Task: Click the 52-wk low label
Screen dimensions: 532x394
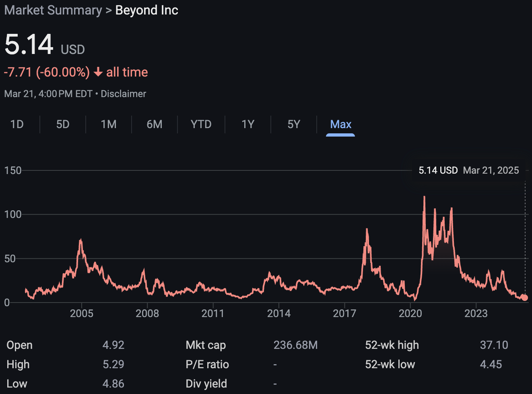Action: tap(390, 364)
